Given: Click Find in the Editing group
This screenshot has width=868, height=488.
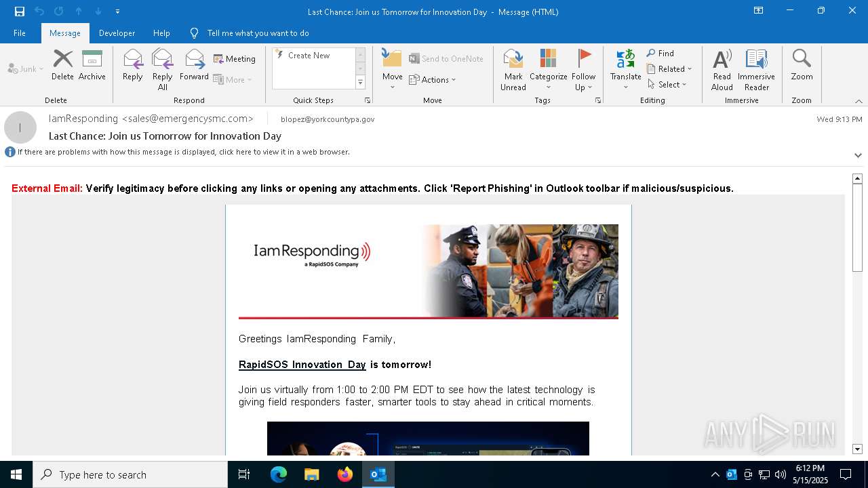Looking at the screenshot, I should point(660,54).
